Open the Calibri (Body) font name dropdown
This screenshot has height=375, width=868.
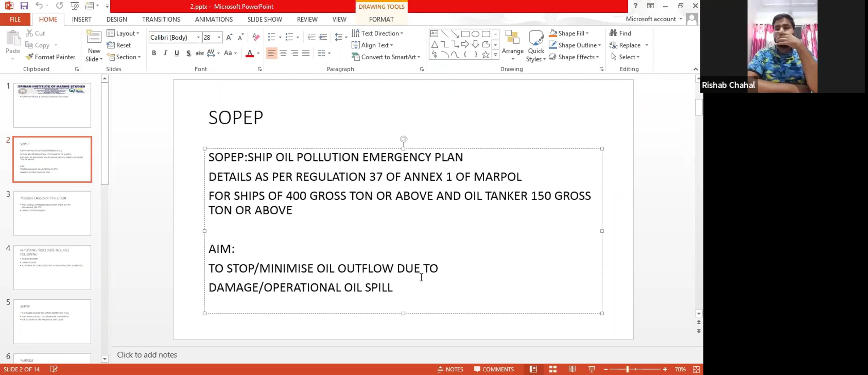point(198,37)
